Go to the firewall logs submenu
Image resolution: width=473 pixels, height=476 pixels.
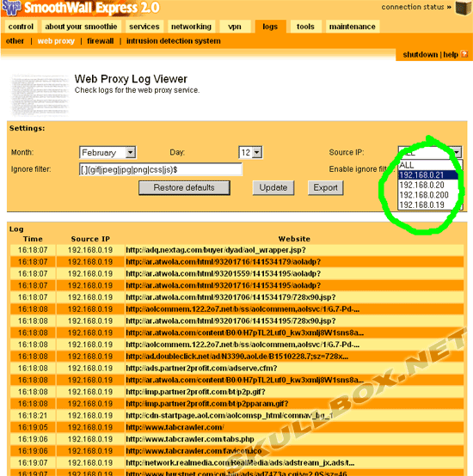101,41
